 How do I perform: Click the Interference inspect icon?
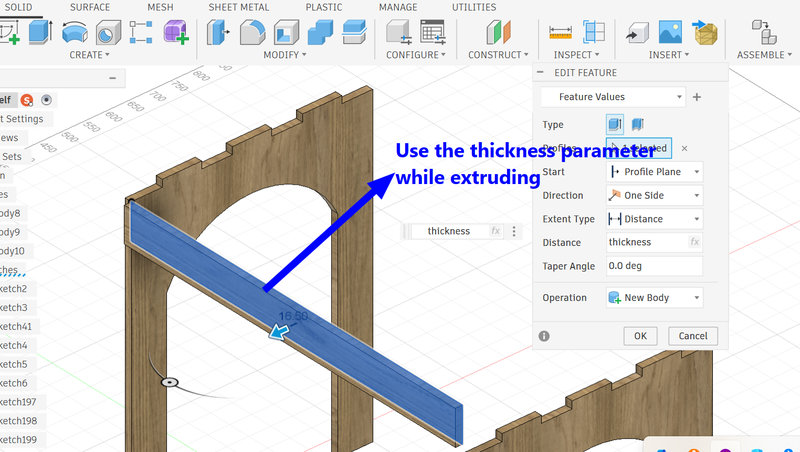[x=594, y=32]
